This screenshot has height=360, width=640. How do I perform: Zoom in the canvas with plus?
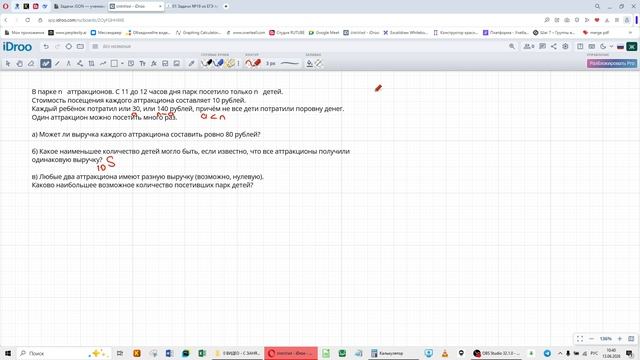click(620, 339)
